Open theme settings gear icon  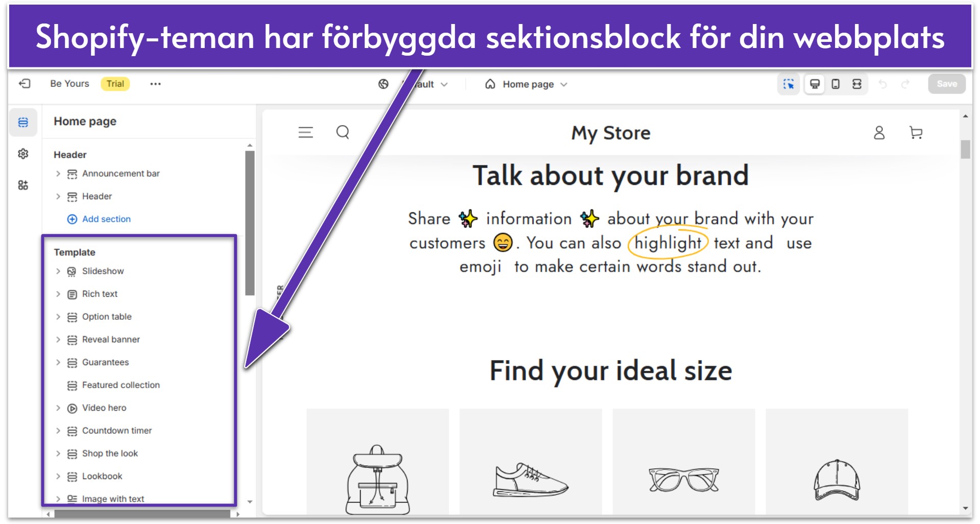point(23,154)
